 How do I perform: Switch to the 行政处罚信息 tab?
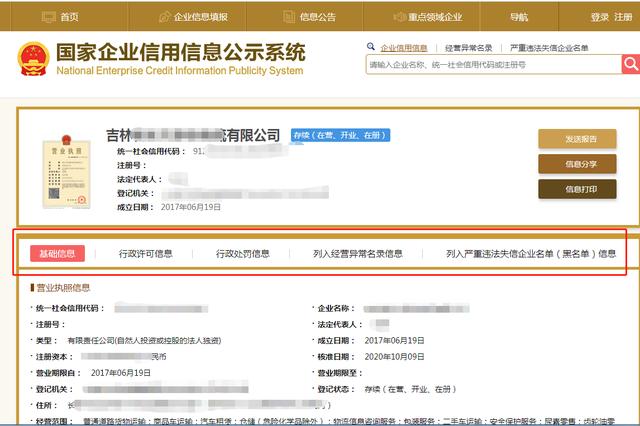[x=242, y=254]
